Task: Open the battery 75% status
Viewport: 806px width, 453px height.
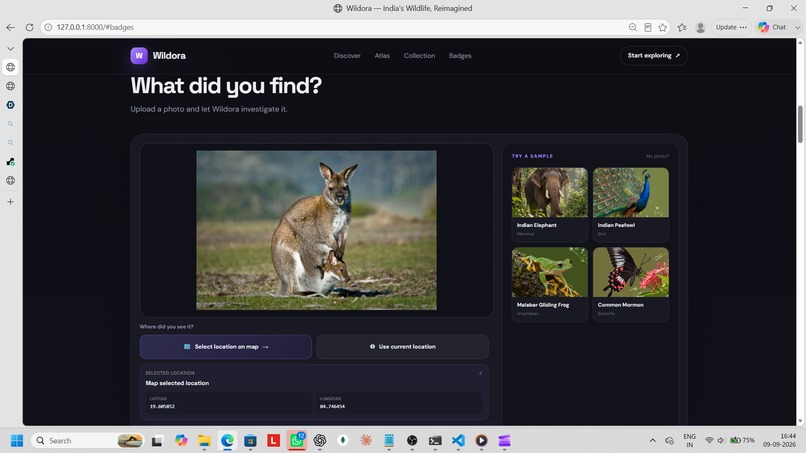Action: [x=743, y=441]
